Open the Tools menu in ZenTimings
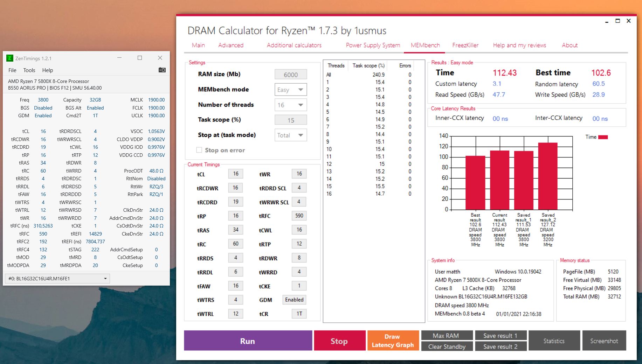This screenshot has height=364, width=642. pyautogui.click(x=29, y=70)
